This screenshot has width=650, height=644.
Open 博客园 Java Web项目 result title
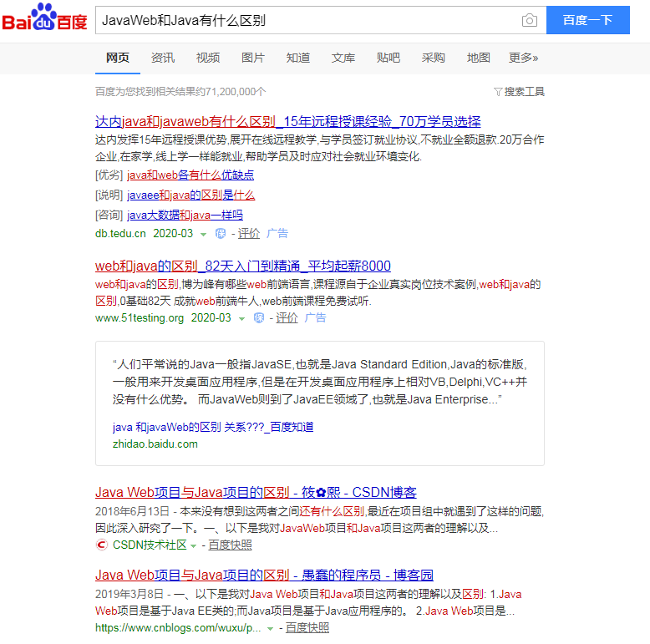(x=264, y=576)
